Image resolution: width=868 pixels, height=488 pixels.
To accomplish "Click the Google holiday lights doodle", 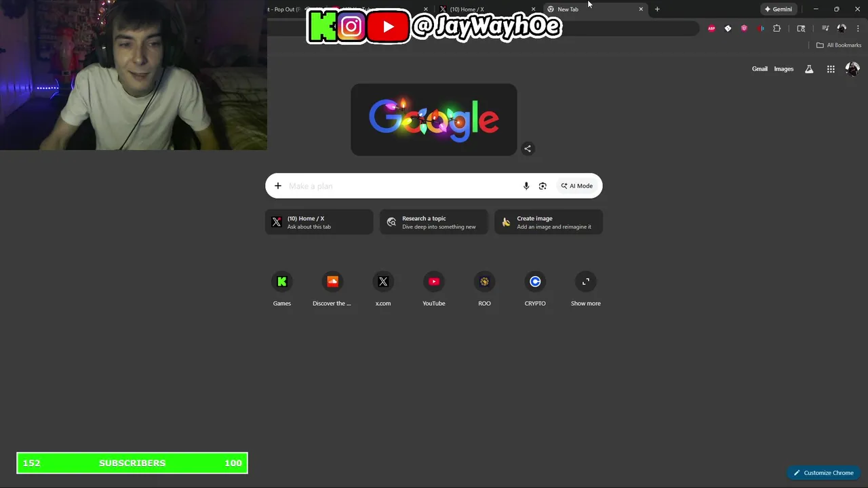I will click(434, 120).
